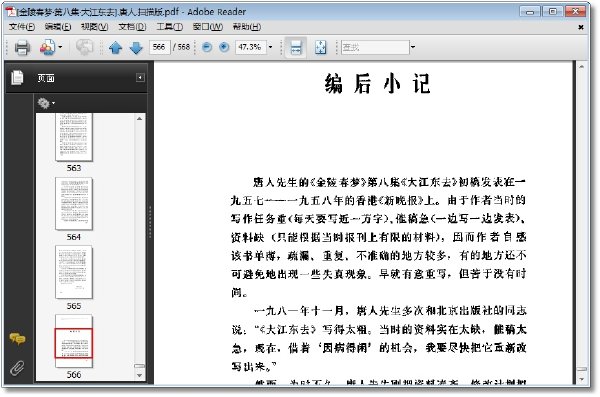Click the document scrollbar thumb
The width and height of the screenshot is (600, 397).
tap(581, 369)
